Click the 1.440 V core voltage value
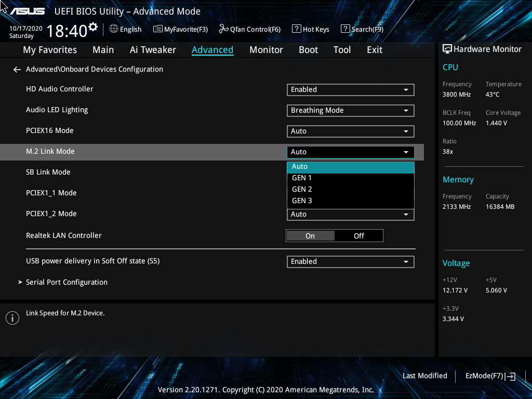 496,123
